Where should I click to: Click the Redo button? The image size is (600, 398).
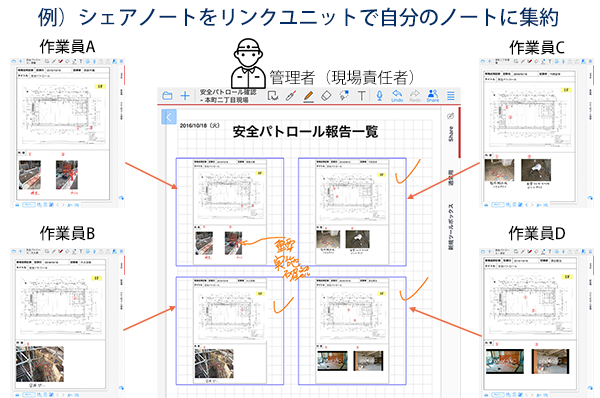415,96
